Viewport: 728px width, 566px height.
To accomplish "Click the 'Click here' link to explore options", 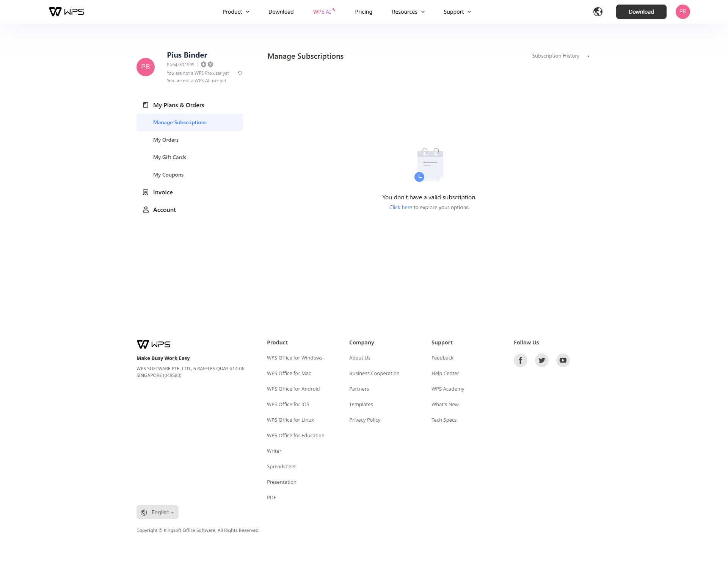I will pyautogui.click(x=400, y=207).
